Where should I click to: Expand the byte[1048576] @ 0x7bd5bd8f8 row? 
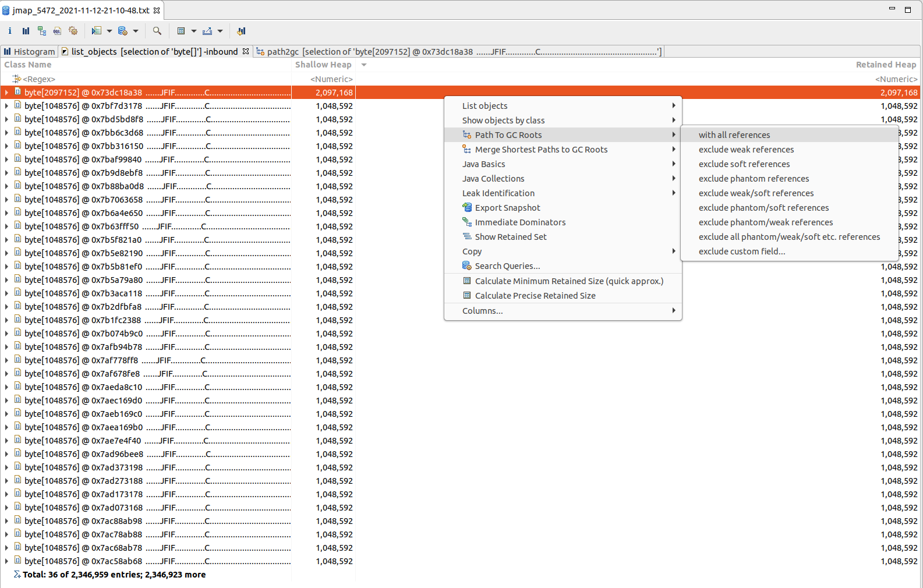click(x=6, y=119)
